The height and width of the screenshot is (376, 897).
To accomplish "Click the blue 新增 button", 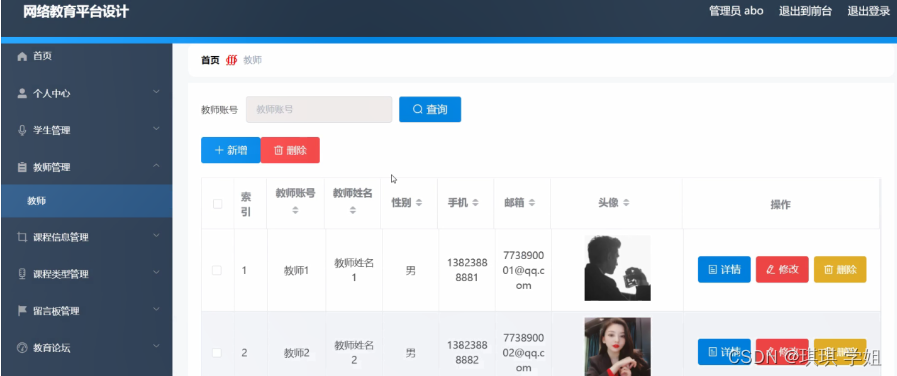I will tap(231, 150).
